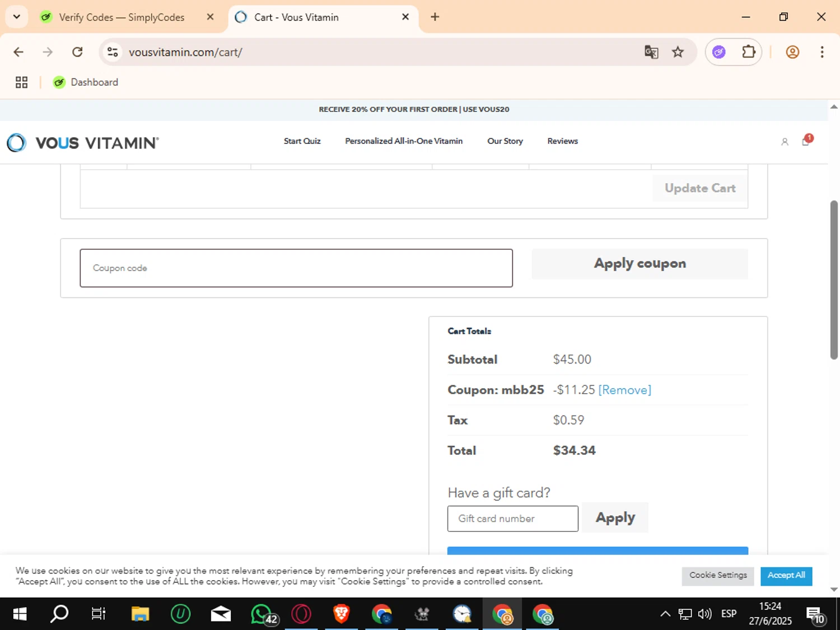Open the tab search dropdown arrow

click(17, 17)
